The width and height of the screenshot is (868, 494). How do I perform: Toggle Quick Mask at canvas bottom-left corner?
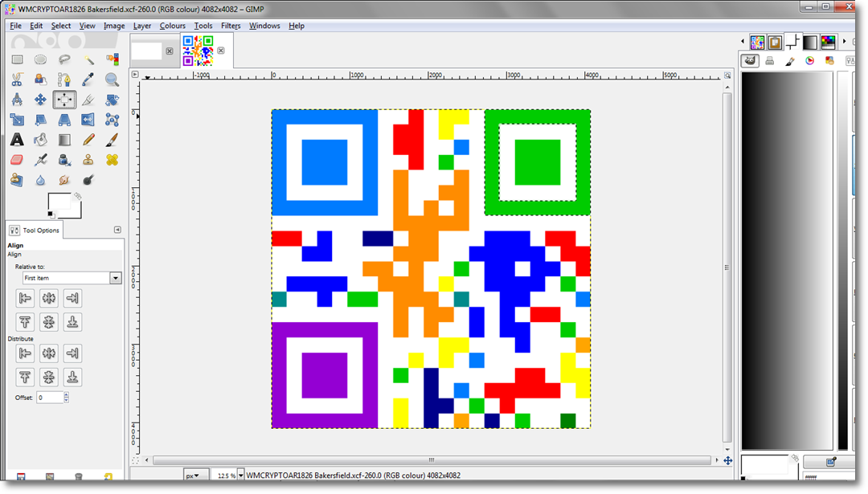135,460
